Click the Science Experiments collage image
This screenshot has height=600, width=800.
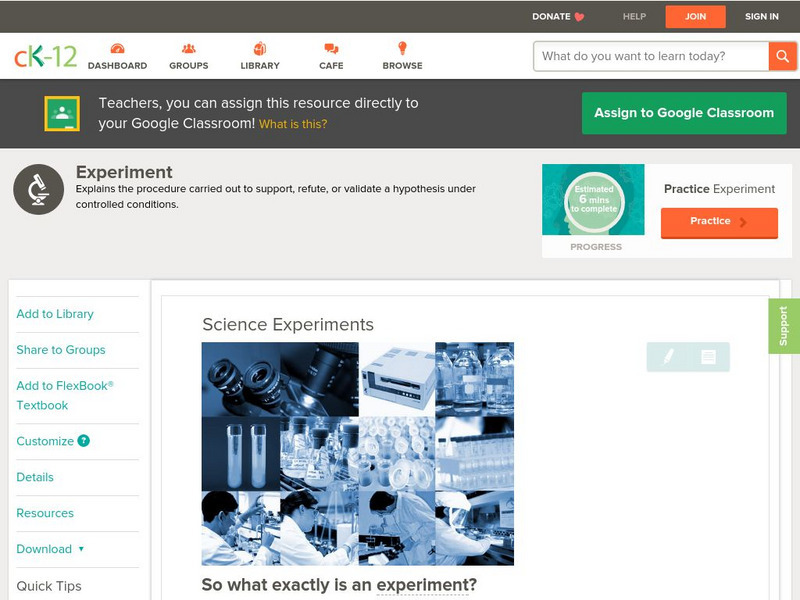click(x=358, y=454)
